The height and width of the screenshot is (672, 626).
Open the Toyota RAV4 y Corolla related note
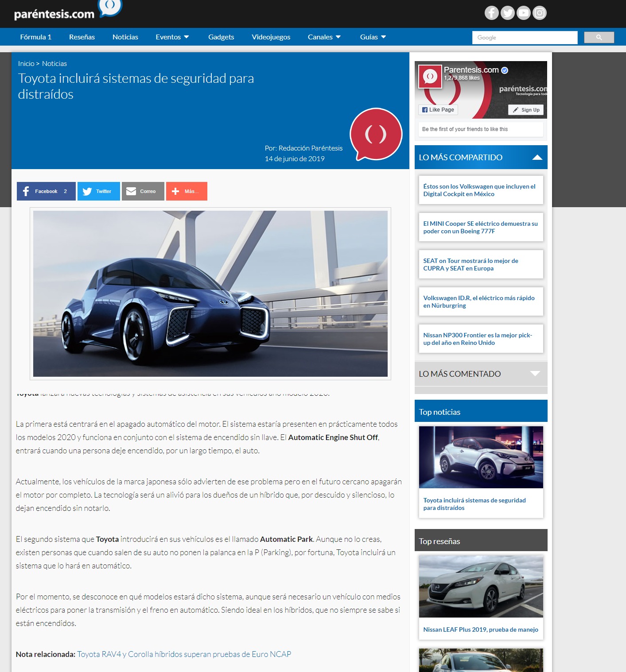[184, 654]
